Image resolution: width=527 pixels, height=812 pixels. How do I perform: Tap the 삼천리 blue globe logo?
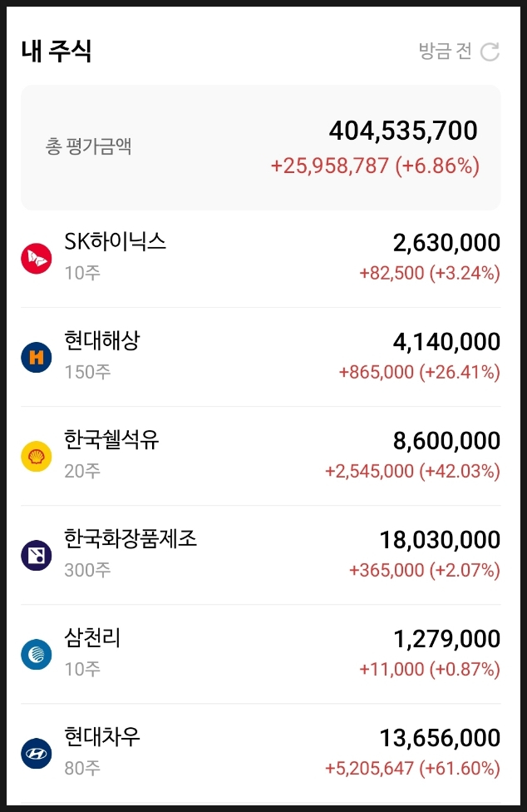point(37,654)
